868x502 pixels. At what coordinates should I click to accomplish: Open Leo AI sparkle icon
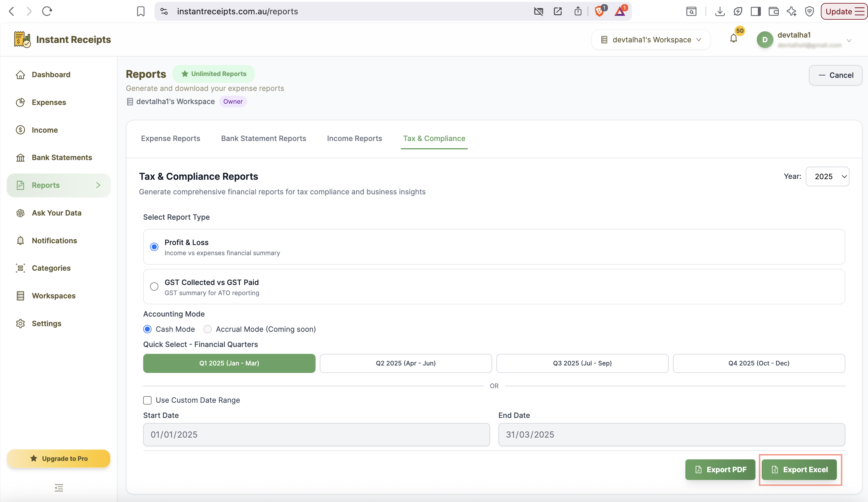(x=792, y=11)
